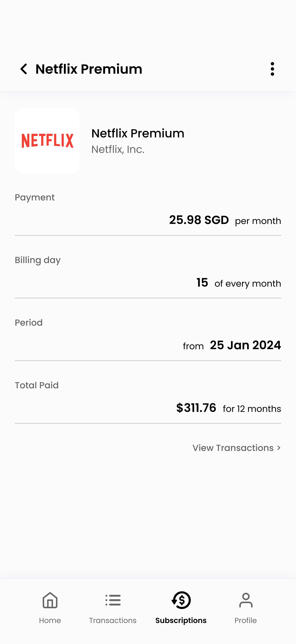
Task: Switch to the Home tab label
Action: point(50,620)
